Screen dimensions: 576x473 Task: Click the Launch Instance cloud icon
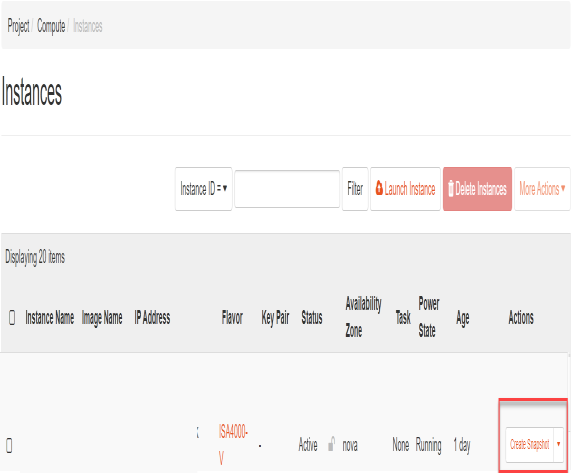click(379, 188)
